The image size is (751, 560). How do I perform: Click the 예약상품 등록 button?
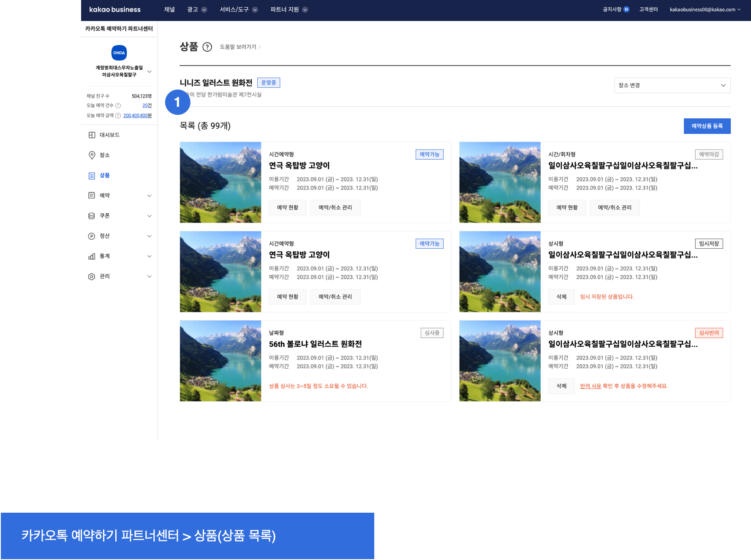click(x=707, y=126)
